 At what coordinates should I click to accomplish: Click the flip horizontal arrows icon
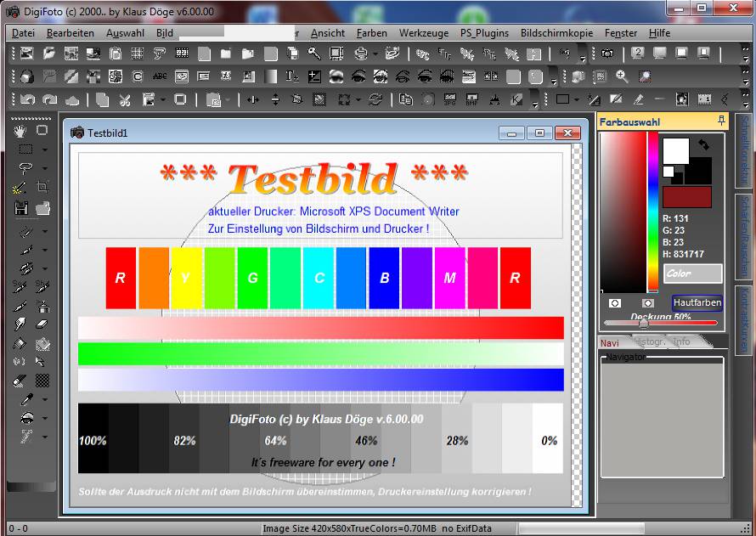coord(252,100)
